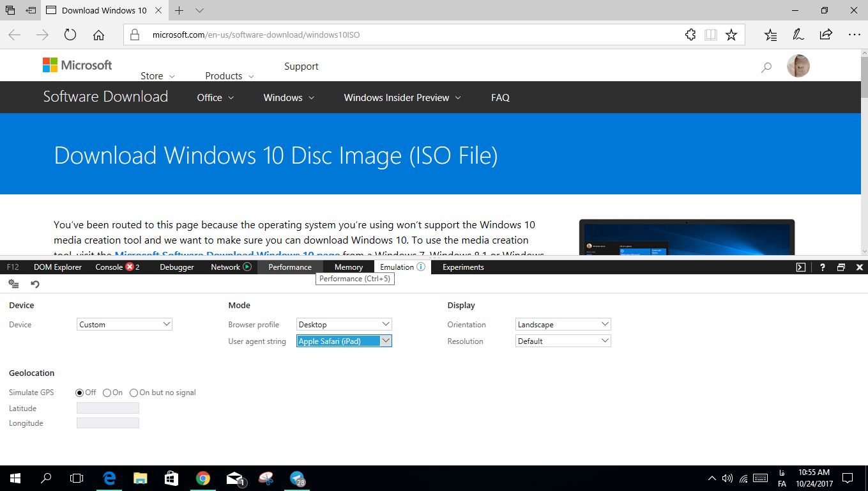Switch to the Experiments tab
The height and width of the screenshot is (491, 868).
[463, 267]
